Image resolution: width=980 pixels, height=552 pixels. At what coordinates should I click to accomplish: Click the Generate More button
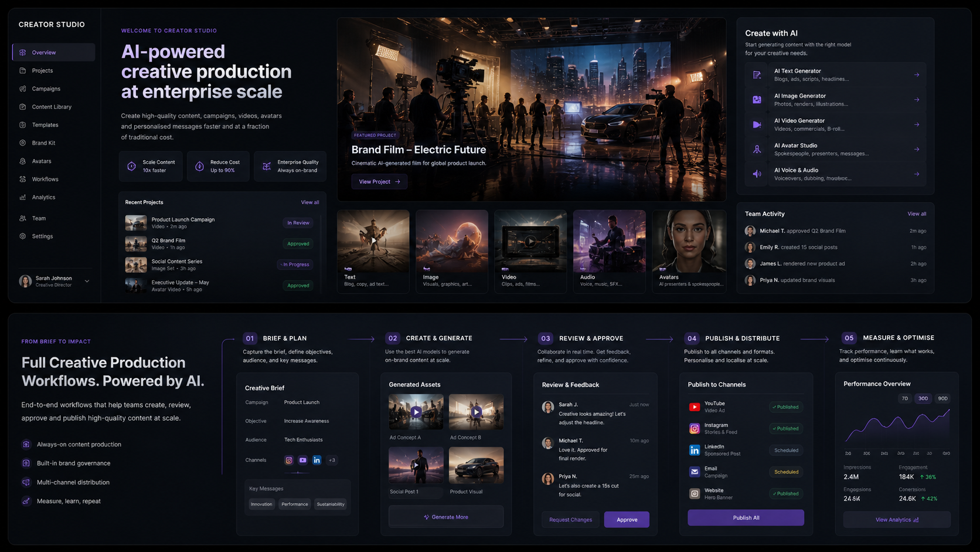coord(446,517)
